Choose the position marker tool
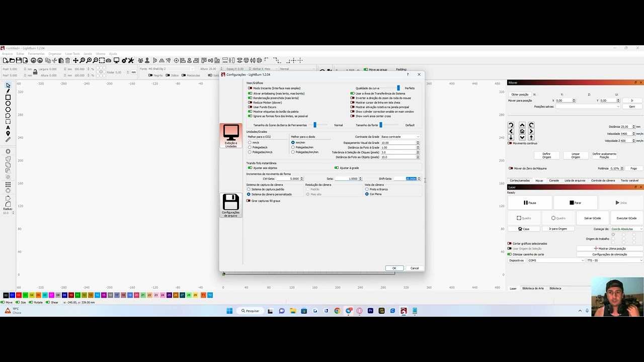Image resolution: width=644 pixels, height=362 pixels. (8, 134)
